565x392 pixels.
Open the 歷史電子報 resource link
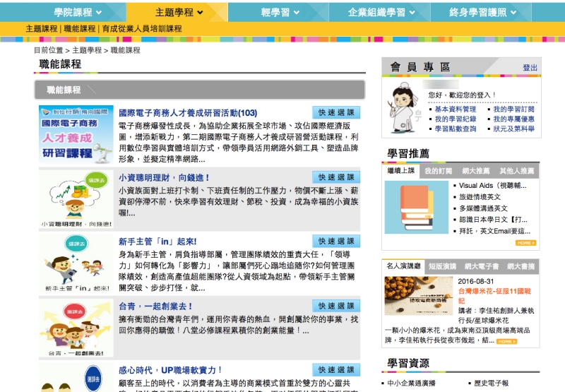(491, 384)
